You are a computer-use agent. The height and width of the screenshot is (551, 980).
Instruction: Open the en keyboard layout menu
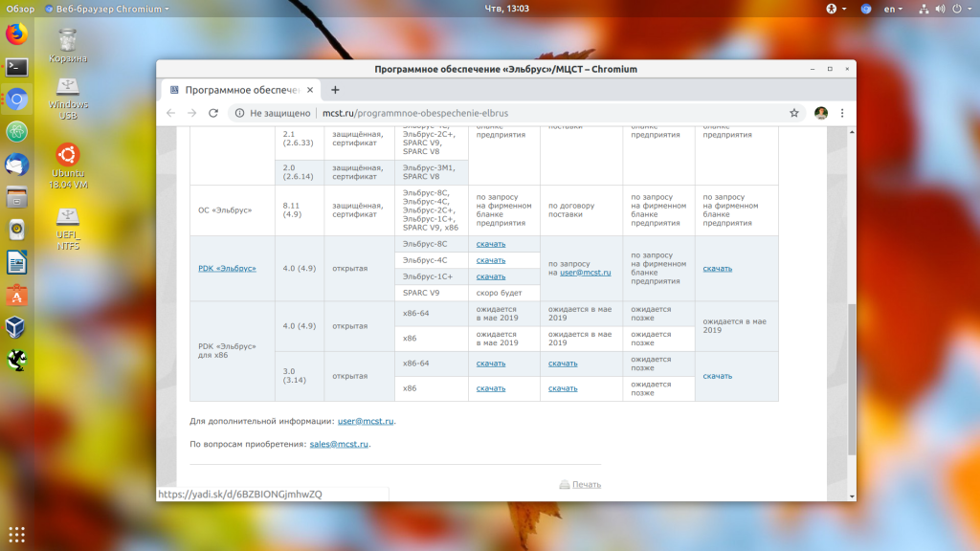(x=893, y=9)
